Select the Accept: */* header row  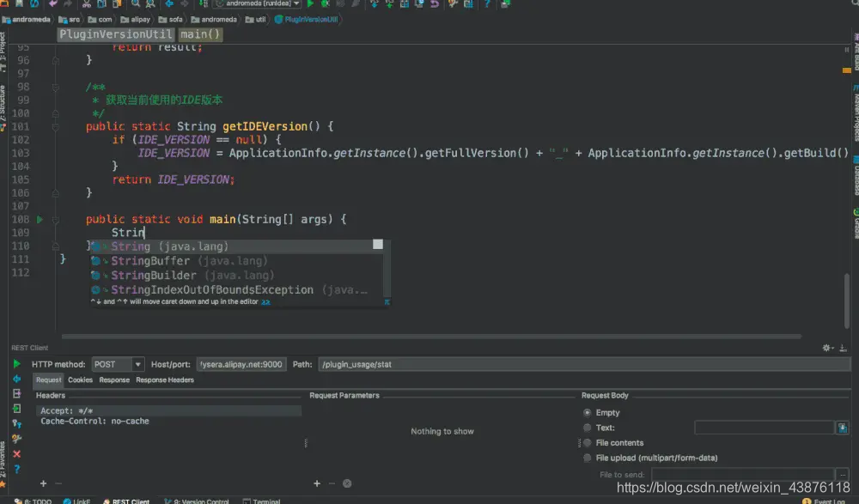(168, 411)
